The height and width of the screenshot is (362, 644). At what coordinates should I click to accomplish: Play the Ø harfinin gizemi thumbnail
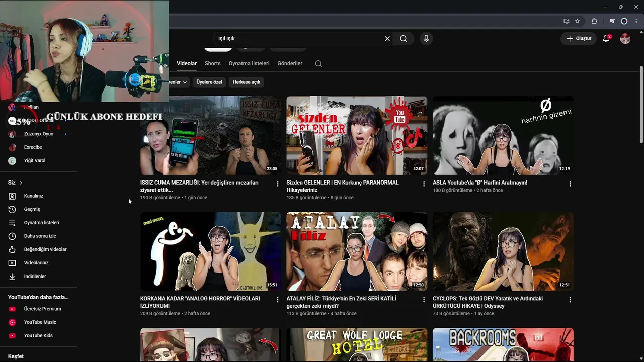503,135
